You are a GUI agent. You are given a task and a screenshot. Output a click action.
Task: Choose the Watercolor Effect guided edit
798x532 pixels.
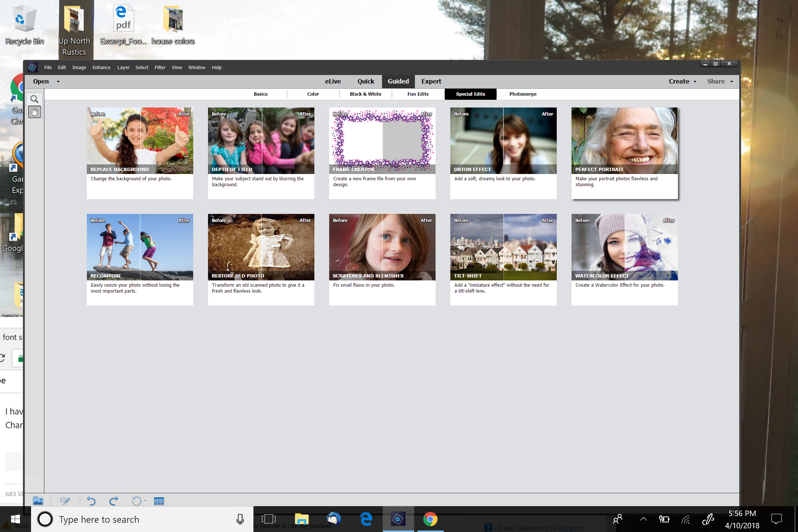click(x=625, y=259)
